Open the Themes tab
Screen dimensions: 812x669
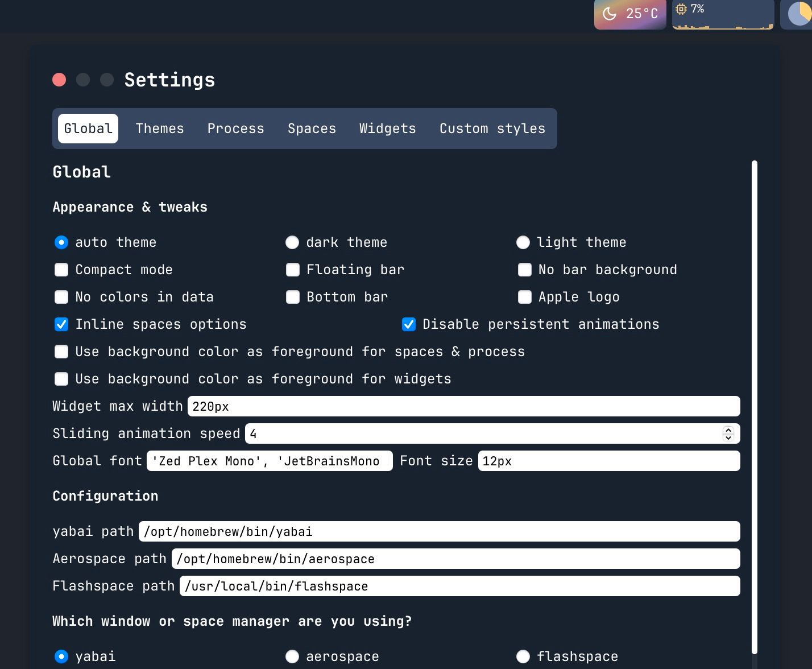tap(160, 129)
